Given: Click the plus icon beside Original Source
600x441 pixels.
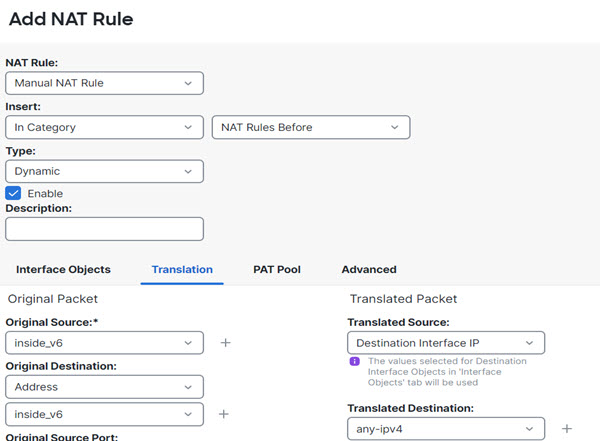Looking at the screenshot, I should (225, 343).
